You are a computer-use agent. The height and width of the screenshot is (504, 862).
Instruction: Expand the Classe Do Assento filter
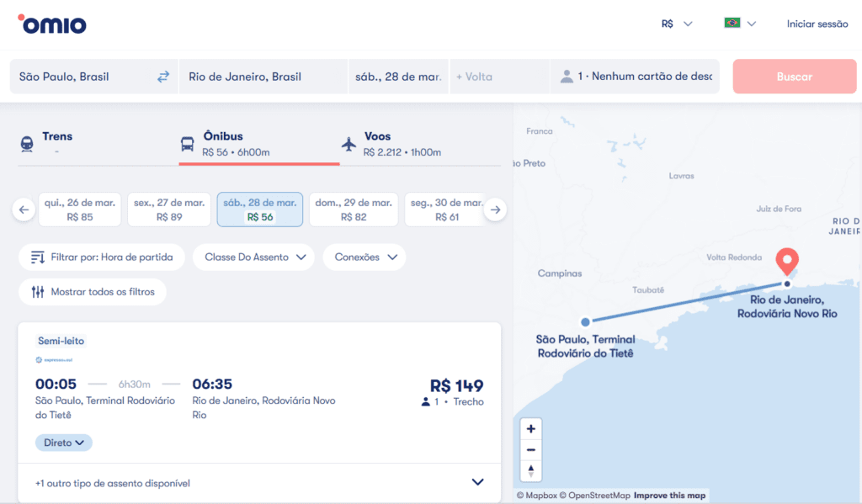tap(255, 257)
